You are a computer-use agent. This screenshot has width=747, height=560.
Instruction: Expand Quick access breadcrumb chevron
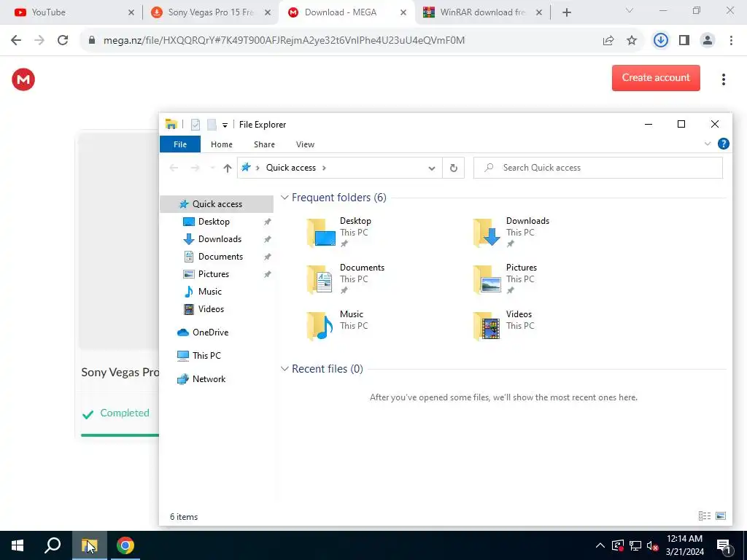point(324,168)
